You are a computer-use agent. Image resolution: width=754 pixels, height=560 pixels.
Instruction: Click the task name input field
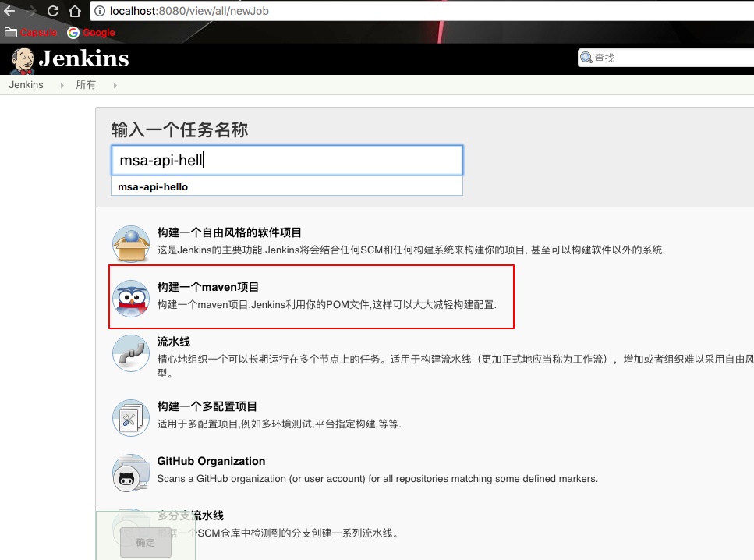pos(289,160)
